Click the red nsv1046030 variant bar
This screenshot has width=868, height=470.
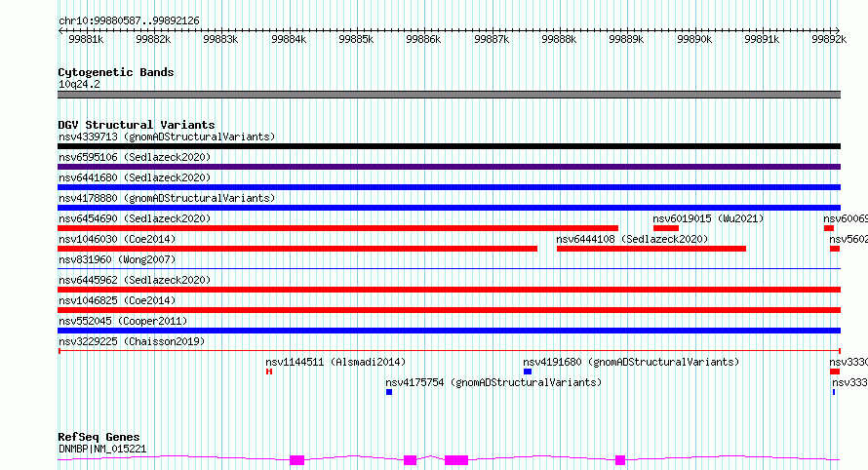[297, 249]
